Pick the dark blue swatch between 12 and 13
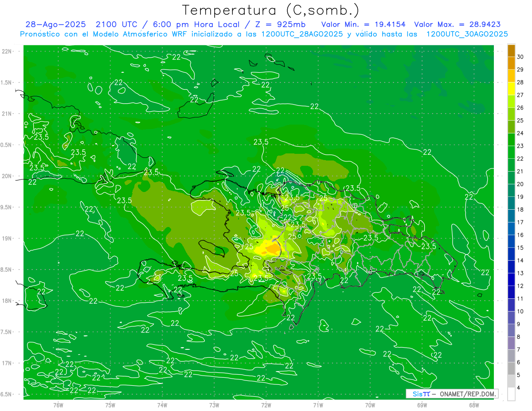Screen dimensions: 532x411 [x=511, y=279]
